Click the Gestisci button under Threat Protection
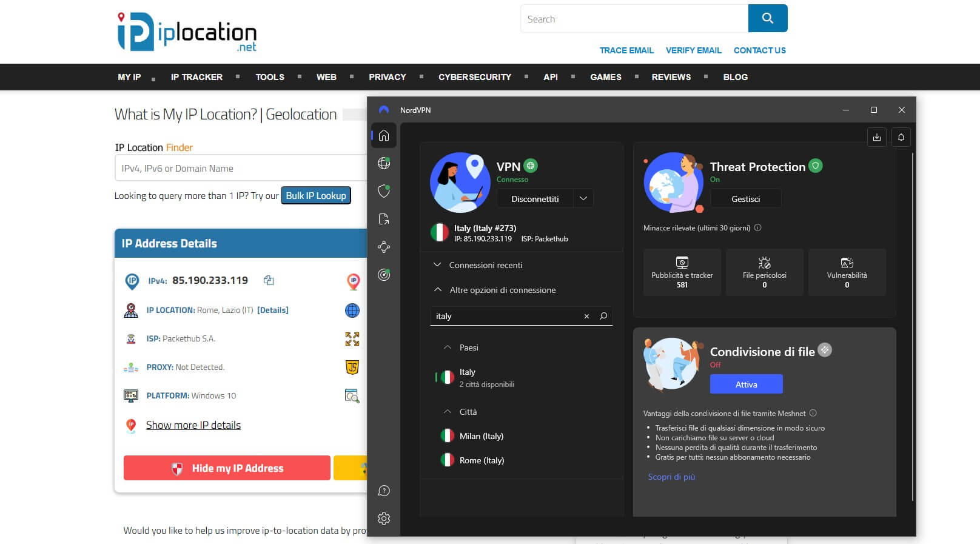 (x=745, y=198)
